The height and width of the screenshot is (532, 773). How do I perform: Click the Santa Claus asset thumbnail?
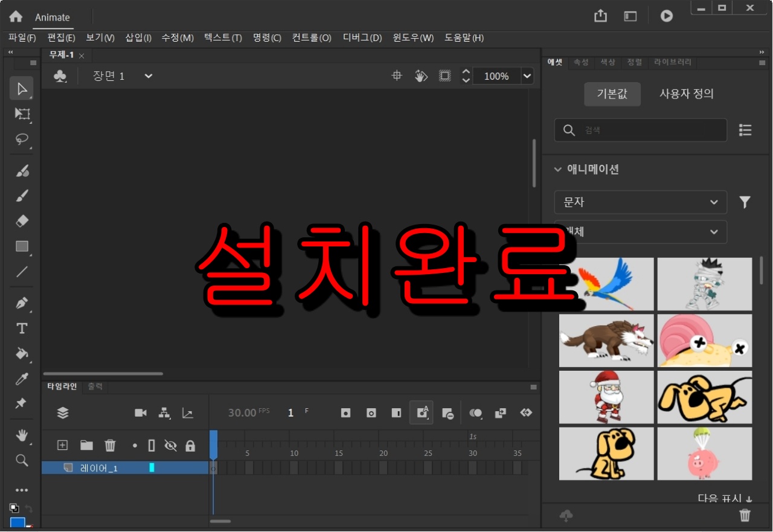(x=606, y=397)
